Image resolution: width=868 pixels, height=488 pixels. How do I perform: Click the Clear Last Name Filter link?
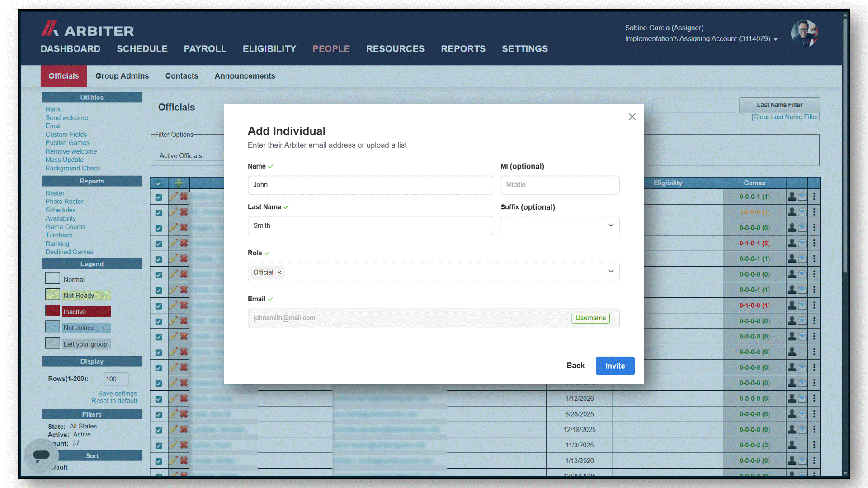786,117
